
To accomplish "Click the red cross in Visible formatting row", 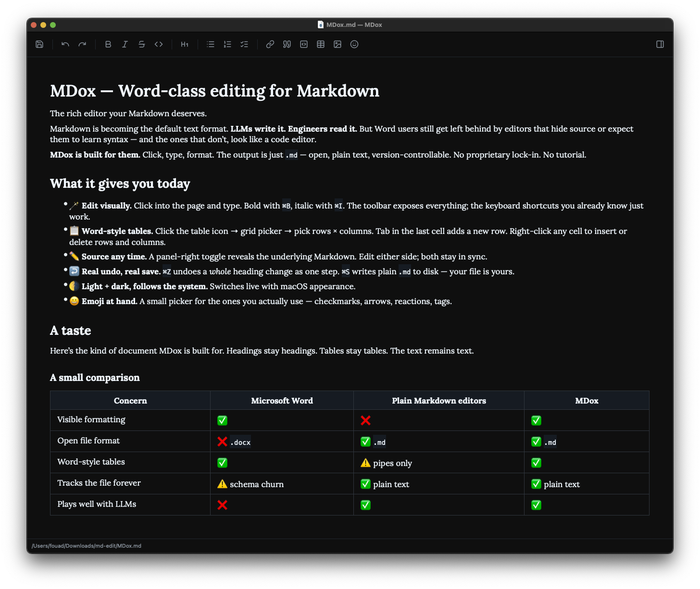I will pos(366,420).
